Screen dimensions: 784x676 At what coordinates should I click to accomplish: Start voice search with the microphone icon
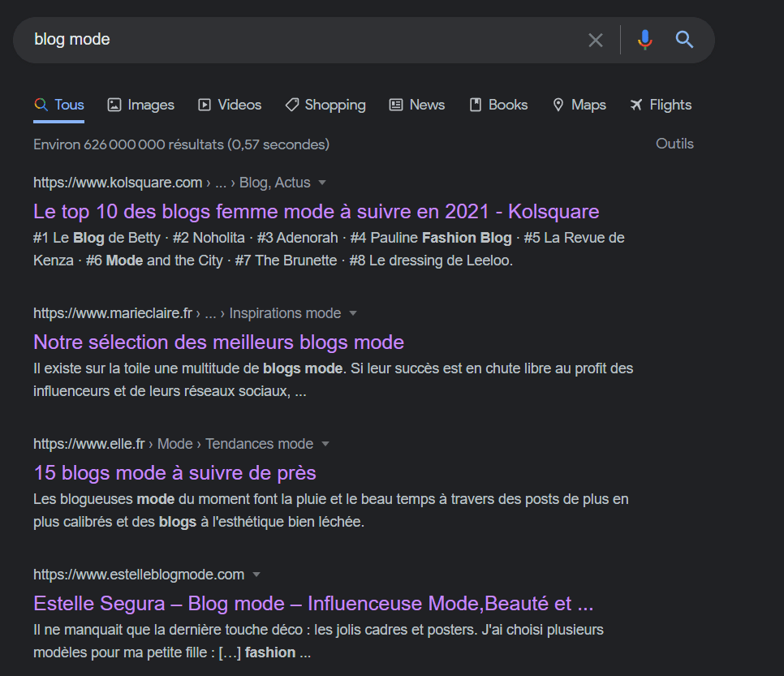[x=645, y=40]
